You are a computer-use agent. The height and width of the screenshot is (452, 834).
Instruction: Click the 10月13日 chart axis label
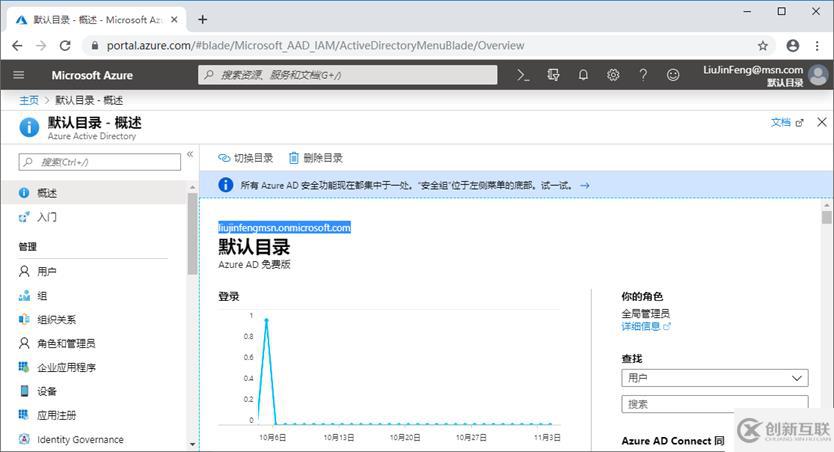coord(339,437)
